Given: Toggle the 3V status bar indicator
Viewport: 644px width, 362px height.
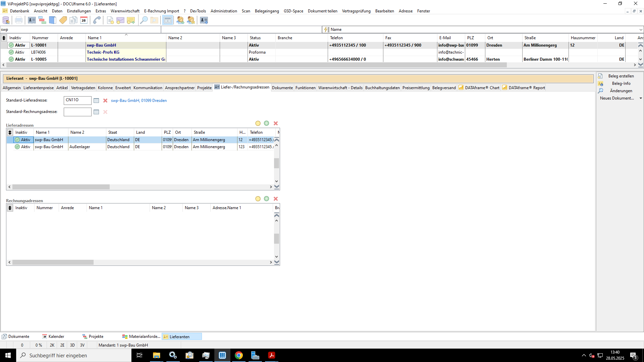Looking at the screenshot, I should [x=83, y=345].
